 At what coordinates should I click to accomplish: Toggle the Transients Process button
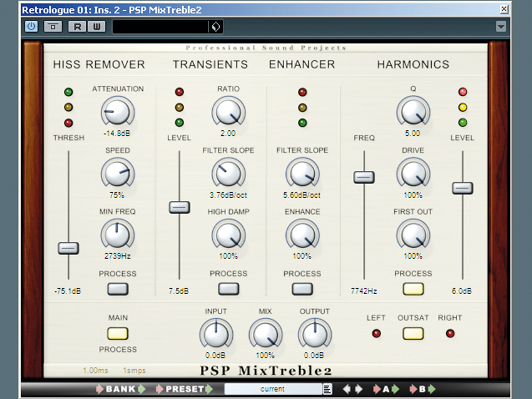tap(228, 289)
